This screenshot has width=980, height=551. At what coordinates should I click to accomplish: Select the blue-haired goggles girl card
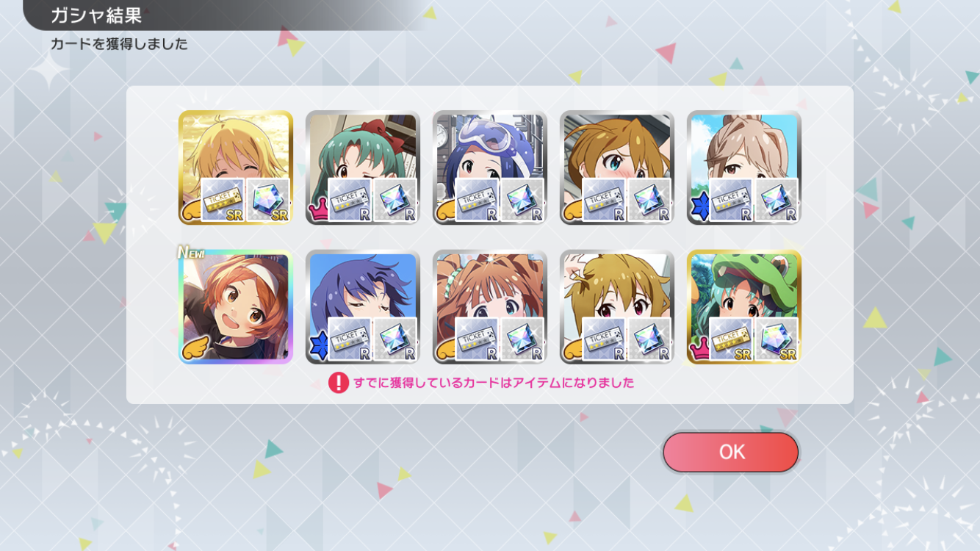tap(490, 168)
